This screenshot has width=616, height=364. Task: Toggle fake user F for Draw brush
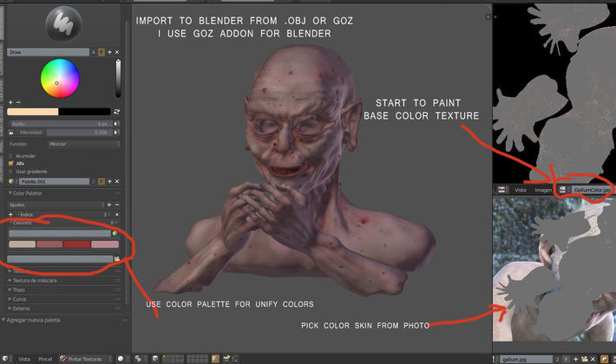(102, 52)
